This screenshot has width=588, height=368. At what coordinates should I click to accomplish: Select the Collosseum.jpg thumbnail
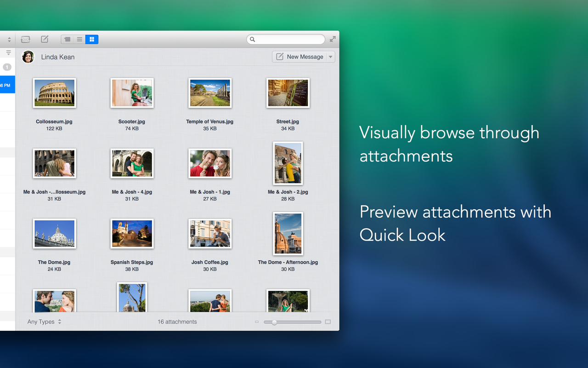tap(54, 93)
